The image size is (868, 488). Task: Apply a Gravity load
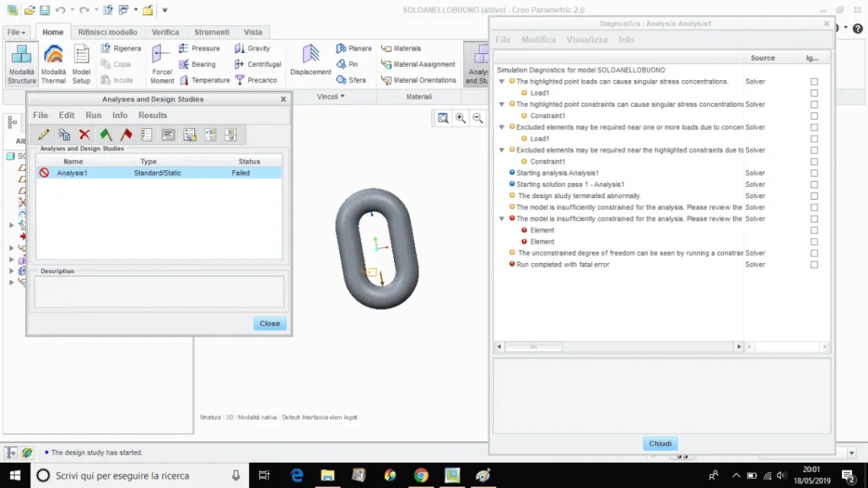252,48
